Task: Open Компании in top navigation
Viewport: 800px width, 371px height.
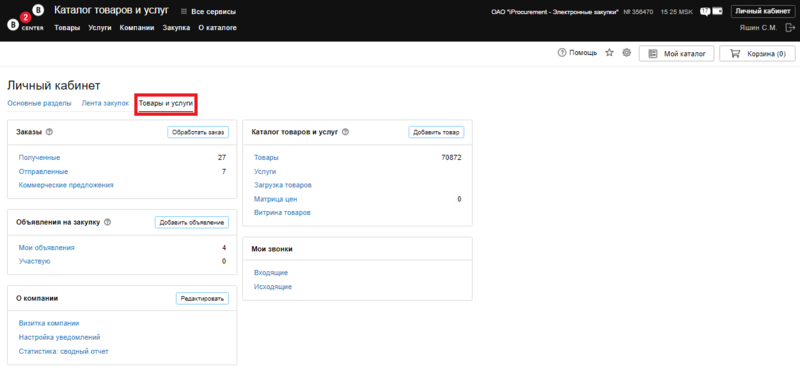Action: (x=137, y=28)
